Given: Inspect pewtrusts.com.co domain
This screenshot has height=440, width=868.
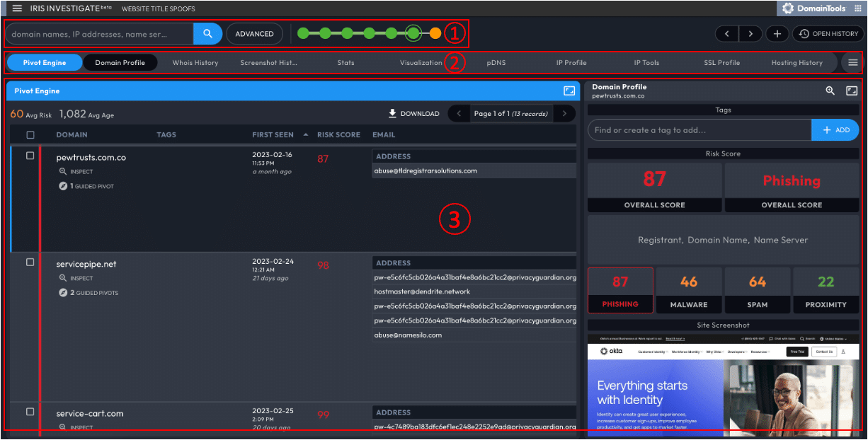Looking at the screenshot, I should (76, 171).
